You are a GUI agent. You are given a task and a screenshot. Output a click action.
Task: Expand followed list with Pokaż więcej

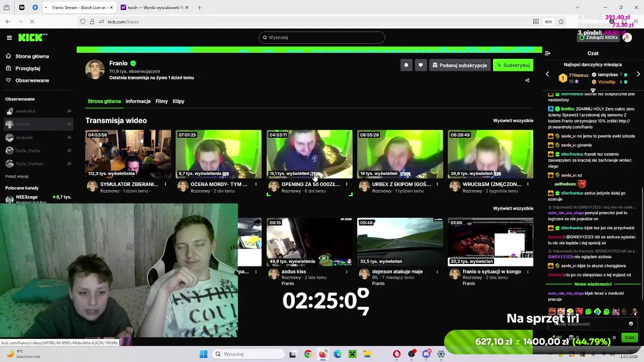click(x=17, y=176)
